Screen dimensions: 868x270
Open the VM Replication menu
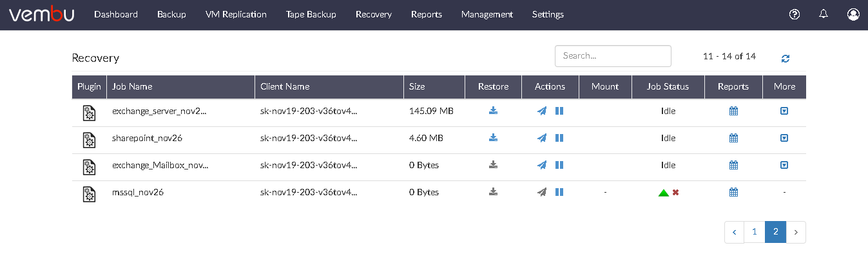pyautogui.click(x=236, y=14)
